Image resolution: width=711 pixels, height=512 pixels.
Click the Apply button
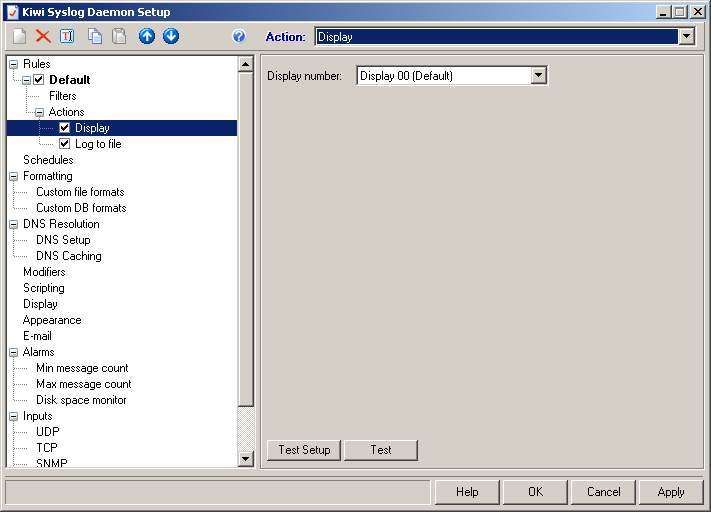pyautogui.click(x=671, y=492)
